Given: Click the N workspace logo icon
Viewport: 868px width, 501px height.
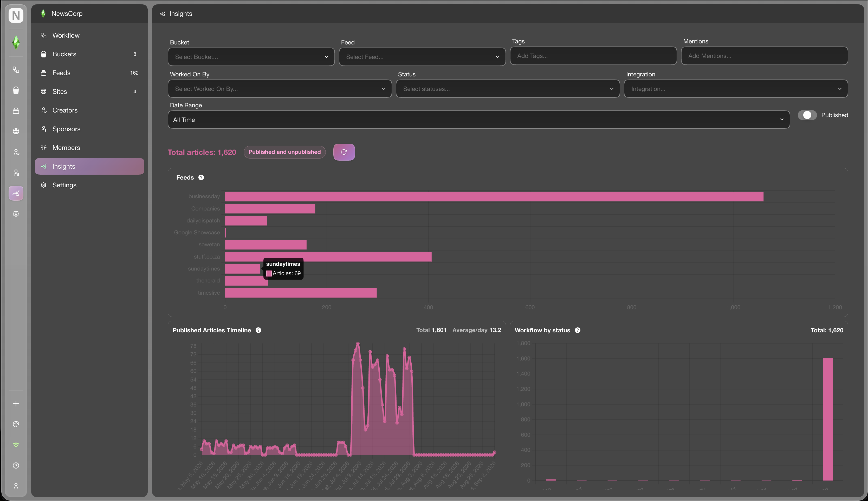Looking at the screenshot, I should pos(16,15).
